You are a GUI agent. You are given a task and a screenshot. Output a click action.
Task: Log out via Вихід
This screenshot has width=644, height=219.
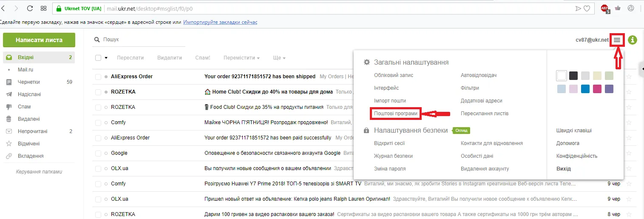pos(564,169)
